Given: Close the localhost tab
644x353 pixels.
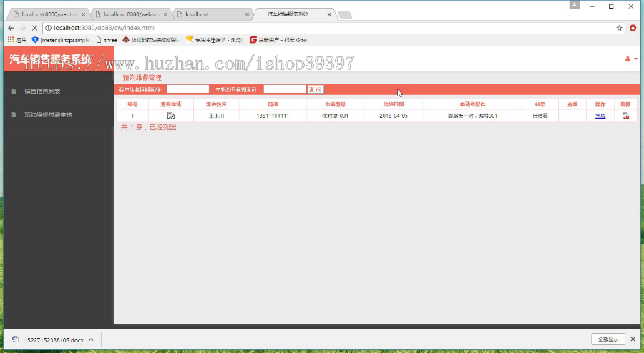Looking at the screenshot, I should pyautogui.click(x=247, y=14).
